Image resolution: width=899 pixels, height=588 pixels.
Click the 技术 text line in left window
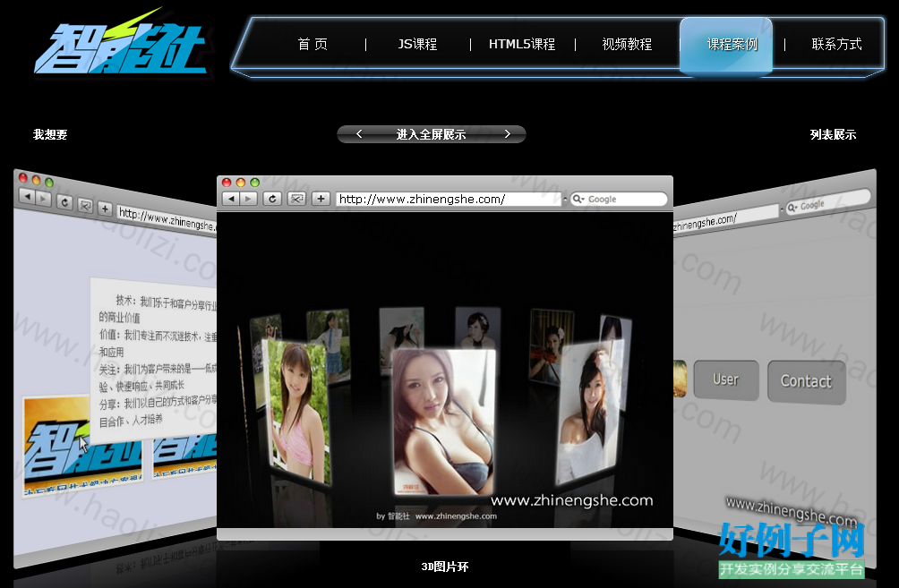click(x=167, y=303)
